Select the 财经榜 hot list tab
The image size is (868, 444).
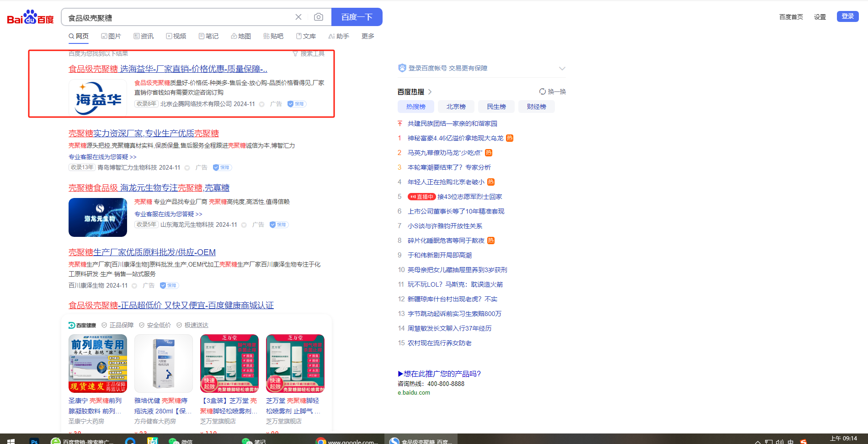(536, 107)
